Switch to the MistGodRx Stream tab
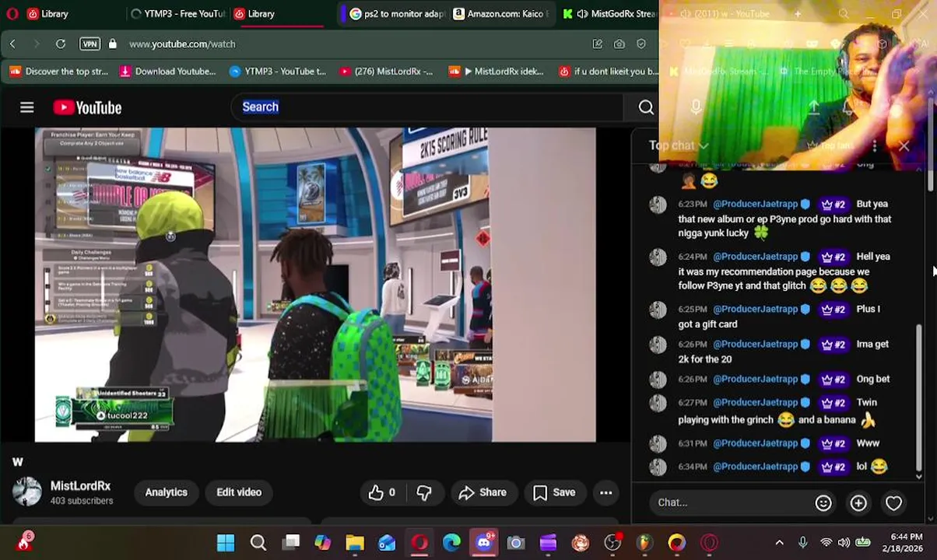 coord(609,13)
